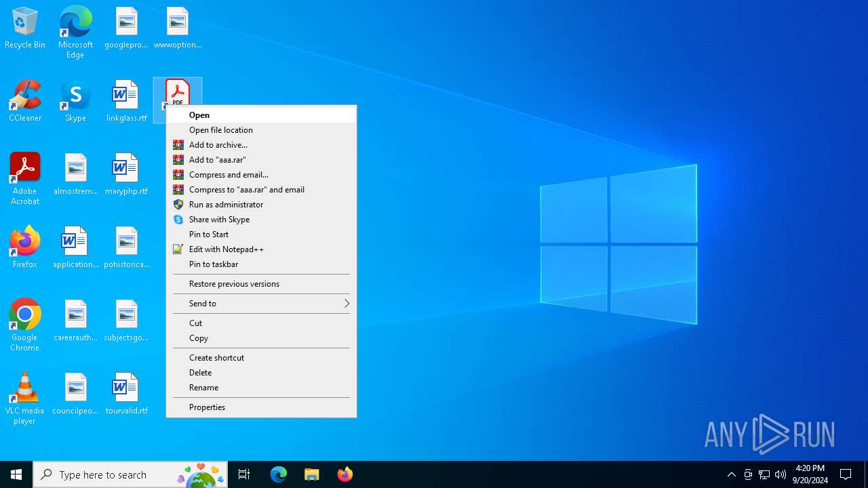Choose Open file location

[261, 130]
